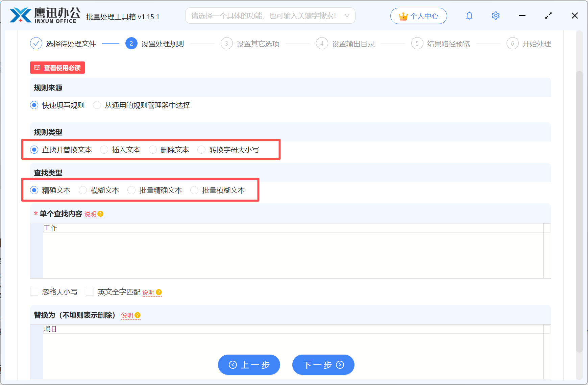Enable 忽略大小写 checkbox
The width and height of the screenshot is (588, 385).
point(34,292)
